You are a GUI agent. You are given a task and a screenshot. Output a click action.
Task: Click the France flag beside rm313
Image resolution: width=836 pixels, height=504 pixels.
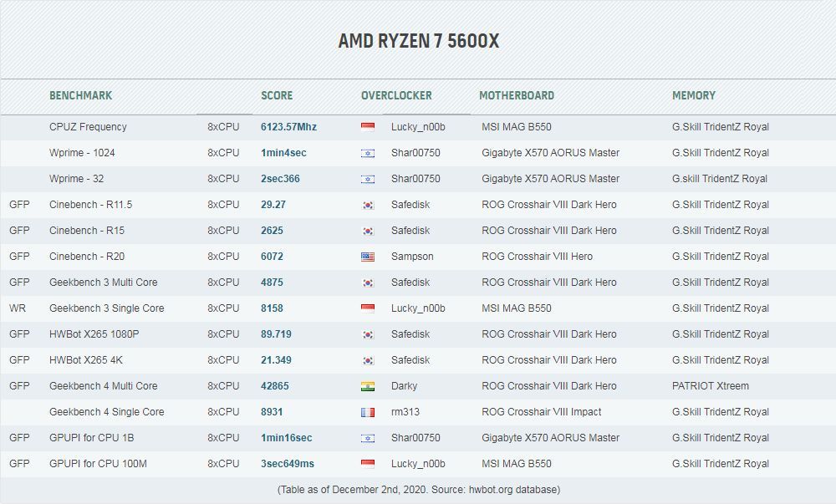click(368, 412)
